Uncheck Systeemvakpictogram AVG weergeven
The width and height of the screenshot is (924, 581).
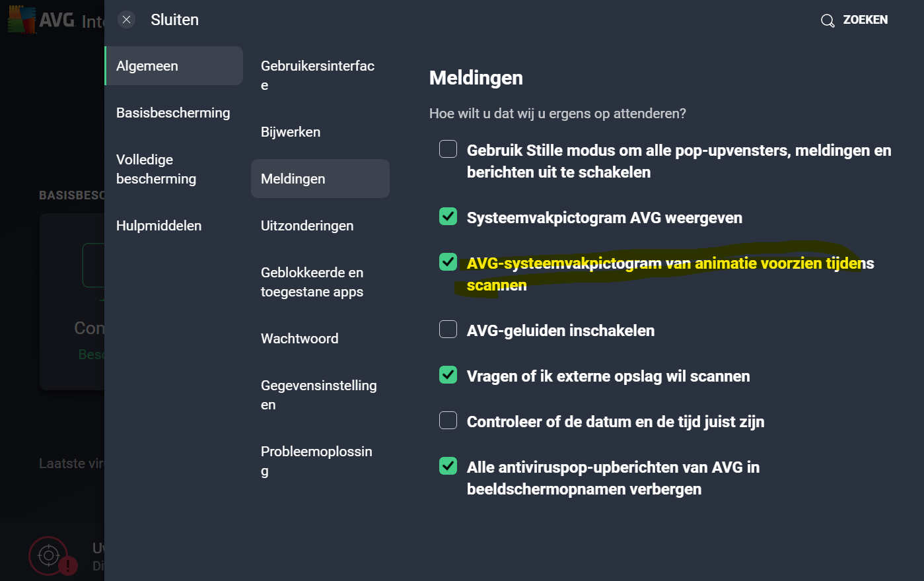coord(448,217)
